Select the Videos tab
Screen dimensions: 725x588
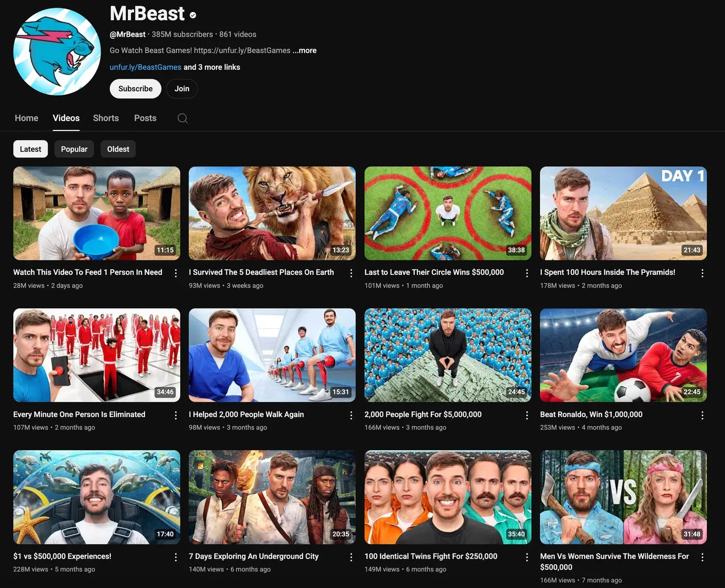[x=66, y=118]
